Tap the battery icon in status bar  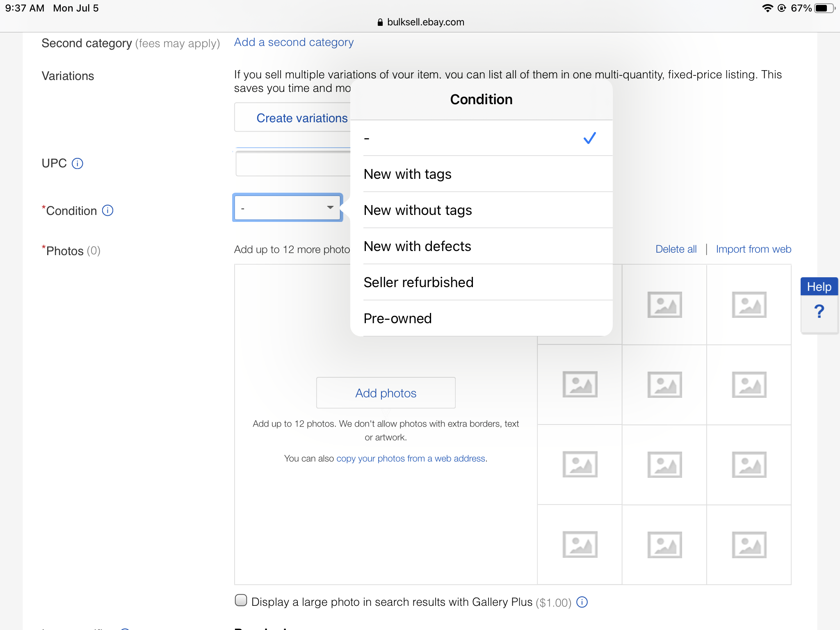pyautogui.click(x=824, y=8)
